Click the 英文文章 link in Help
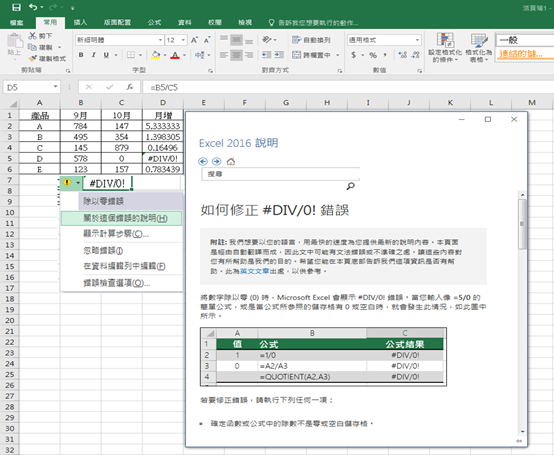 (x=254, y=271)
